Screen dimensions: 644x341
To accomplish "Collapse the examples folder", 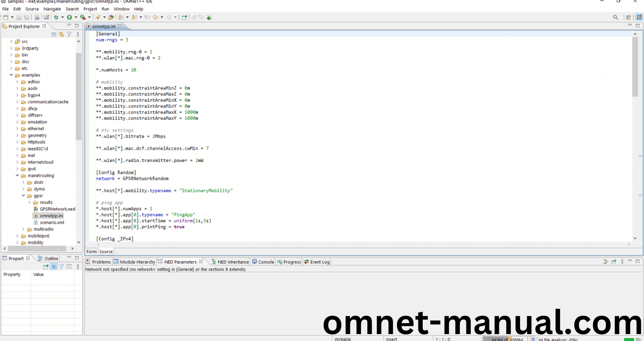I will click(11, 75).
